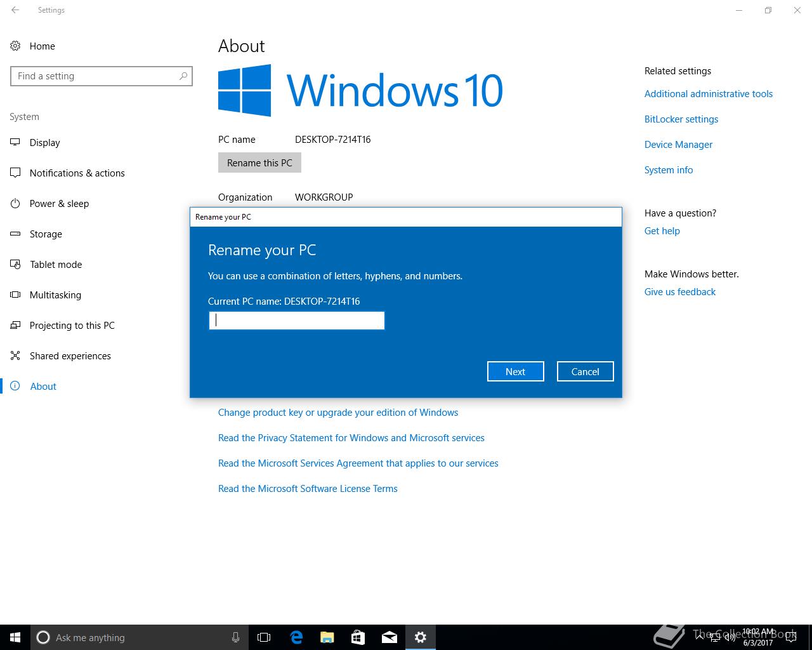Click the Cortana circle icon
Screen dimensions: 812x650
tap(43, 637)
